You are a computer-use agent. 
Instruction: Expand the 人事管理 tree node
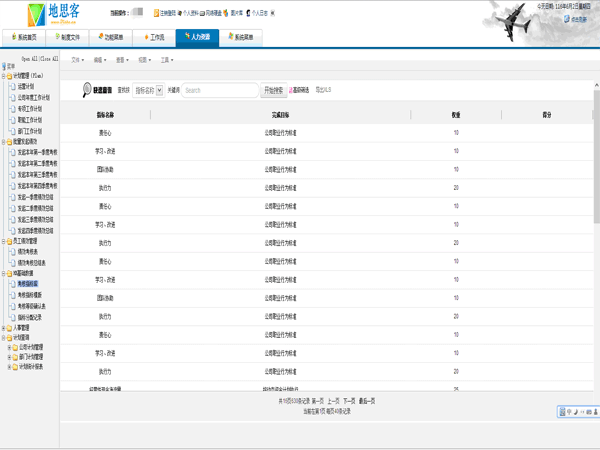3,328
